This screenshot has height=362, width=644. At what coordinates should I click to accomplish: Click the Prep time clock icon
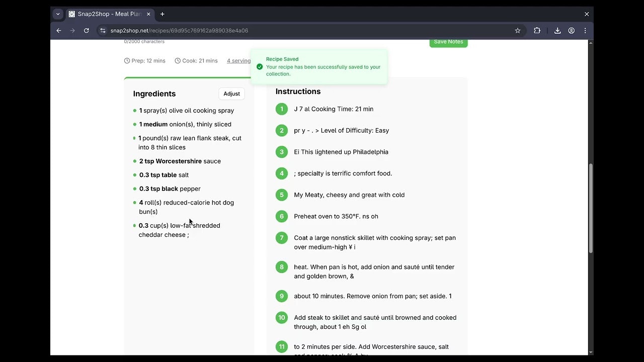[x=127, y=61]
